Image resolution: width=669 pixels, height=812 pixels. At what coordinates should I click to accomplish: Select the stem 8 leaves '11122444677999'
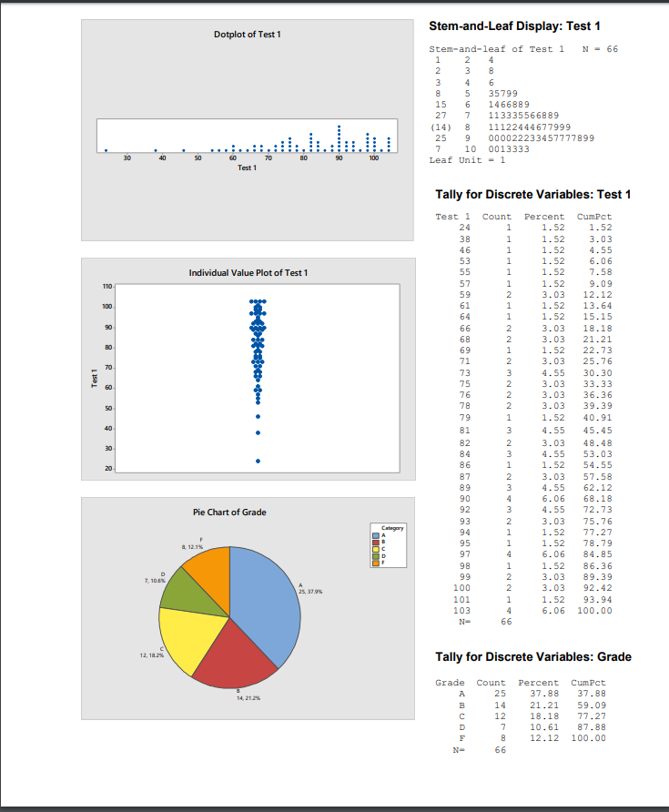[529, 127]
